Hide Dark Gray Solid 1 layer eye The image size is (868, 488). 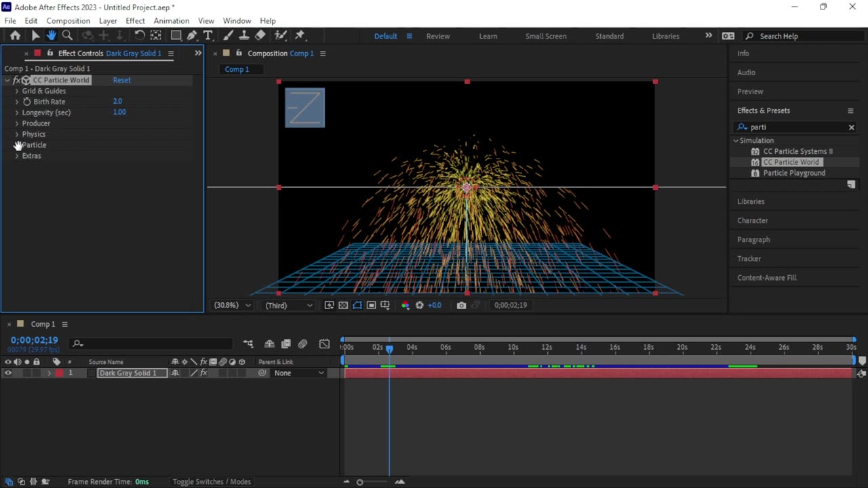8,373
